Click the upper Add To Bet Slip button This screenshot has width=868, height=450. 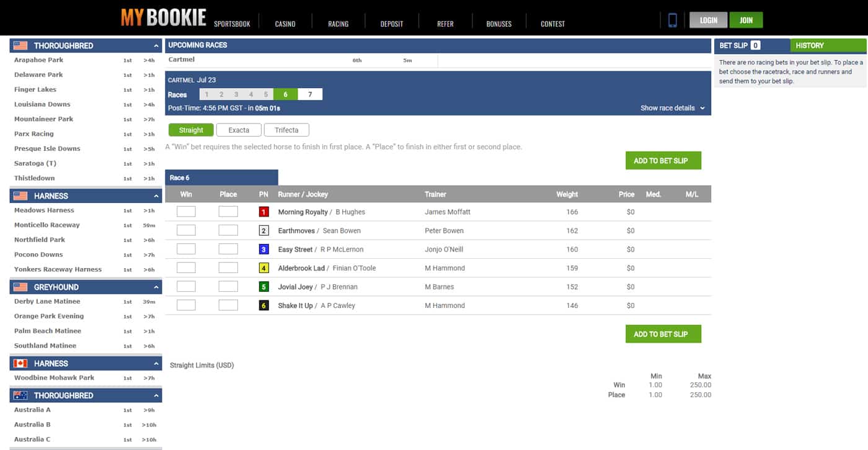point(663,161)
